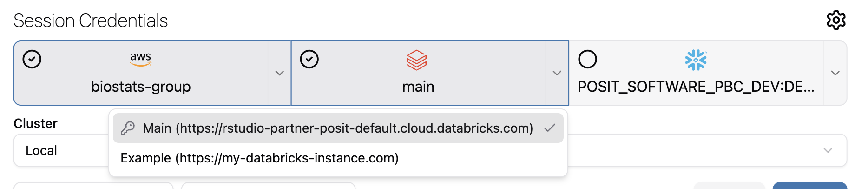
Task: Collapse the Databricks main dropdown arrow
Action: 557,73
